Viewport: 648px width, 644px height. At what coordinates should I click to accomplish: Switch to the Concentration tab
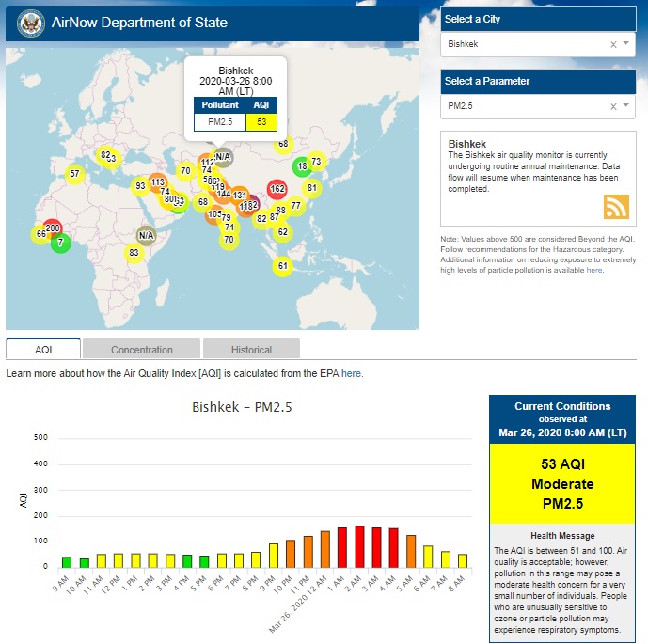142,349
